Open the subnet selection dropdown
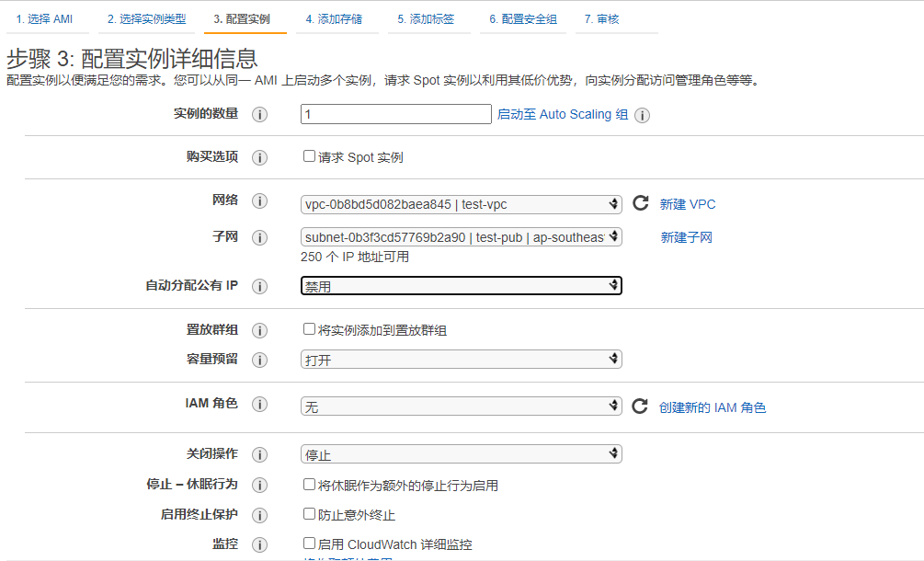The width and height of the screenshot is (924, 561). (460, 236)
